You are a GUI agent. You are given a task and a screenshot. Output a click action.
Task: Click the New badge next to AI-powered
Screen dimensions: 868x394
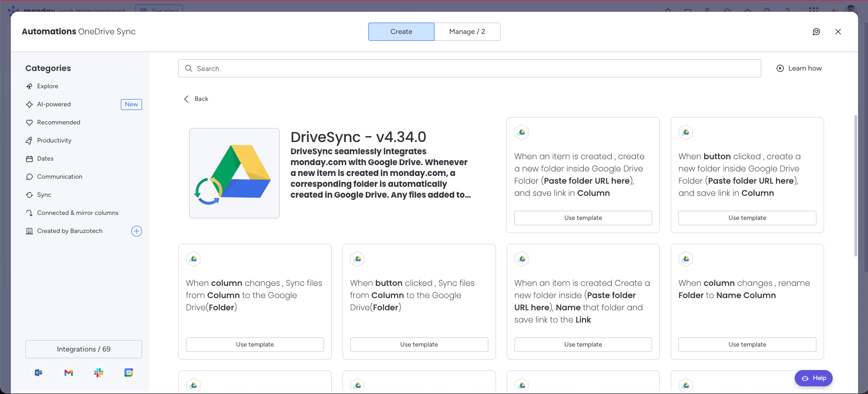click(x=131, y=104)
